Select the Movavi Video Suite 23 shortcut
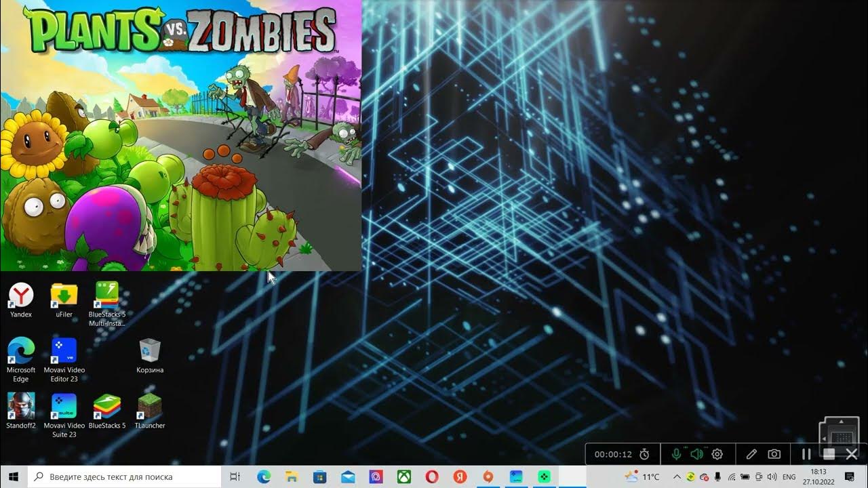868x488 pixels. pyautogui.click(x=64, y=415)
